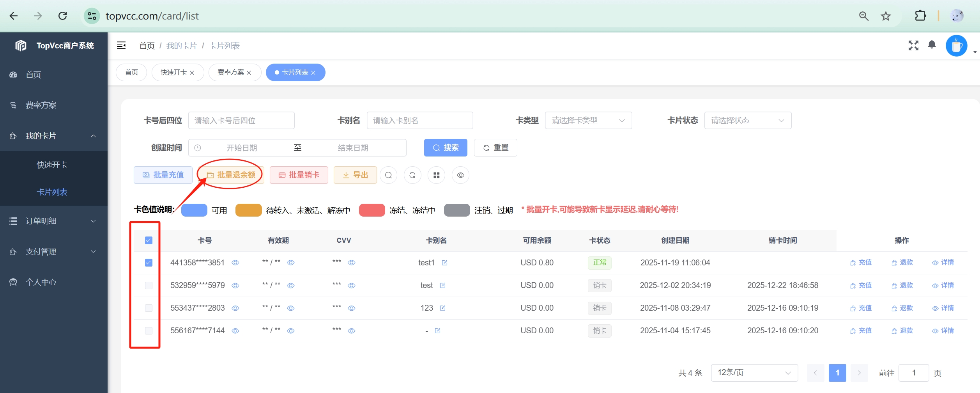Image resolution: width=980 pixels, height=393 pixels.
Task: Check the box for card 532959****5979
Action: pyautogui.click(x=149, y=286)
